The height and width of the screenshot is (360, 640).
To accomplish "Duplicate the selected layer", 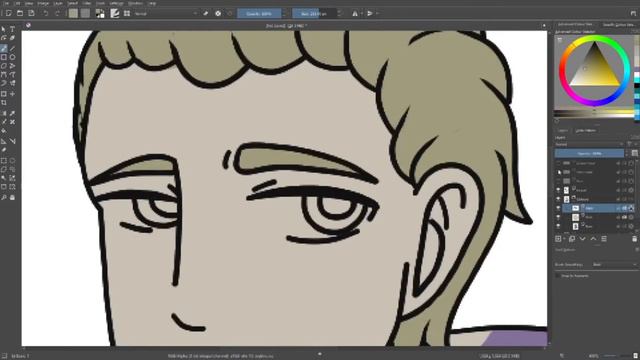I will 572,239.
